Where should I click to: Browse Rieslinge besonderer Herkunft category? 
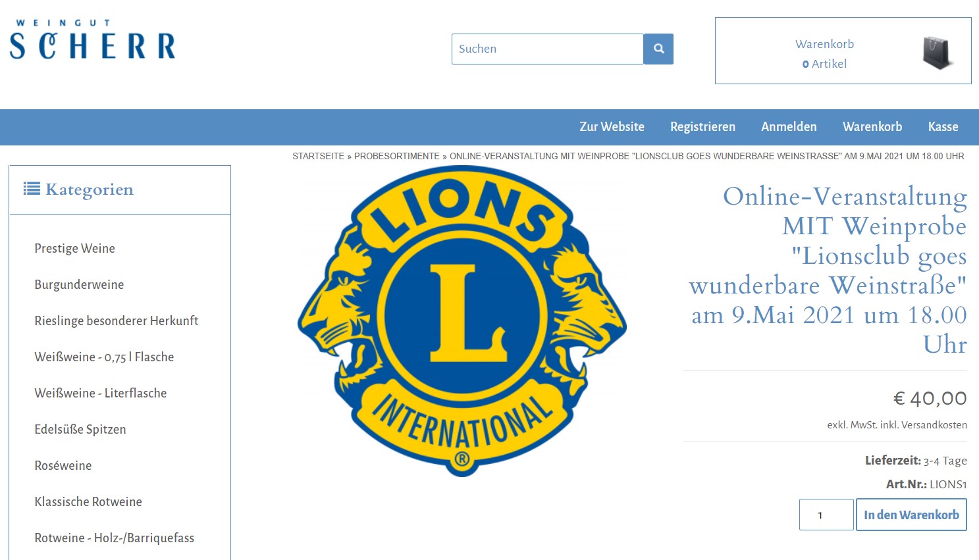pos(116,320)
